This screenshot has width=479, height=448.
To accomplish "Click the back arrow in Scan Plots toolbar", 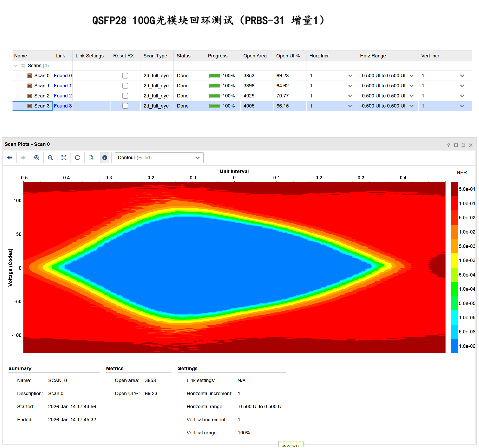I will (x=10, y=158).
